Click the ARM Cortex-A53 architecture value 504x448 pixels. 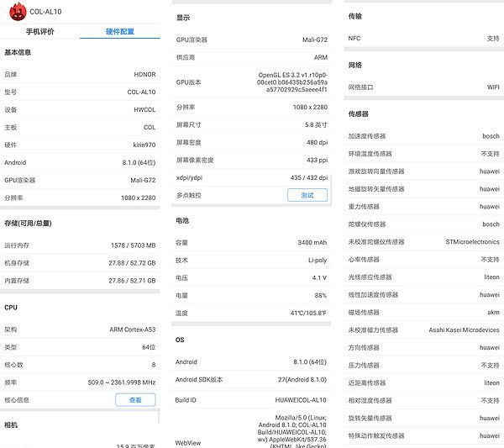[133, 329]
